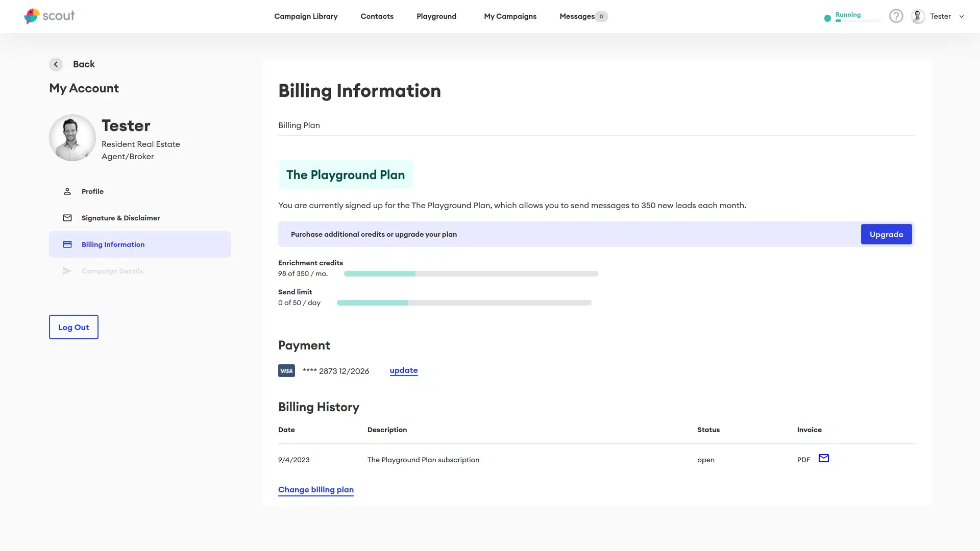This screenshot has width=980, height=551.
Task: Click the Contacts navigation item
Action: pyautogui.click(x=377, y=16)
